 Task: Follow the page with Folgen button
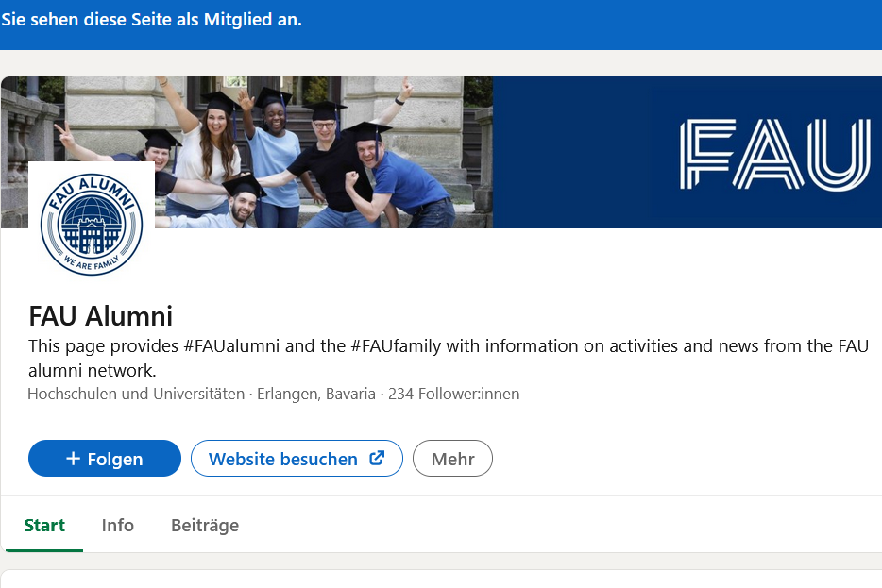coord(105,459)
